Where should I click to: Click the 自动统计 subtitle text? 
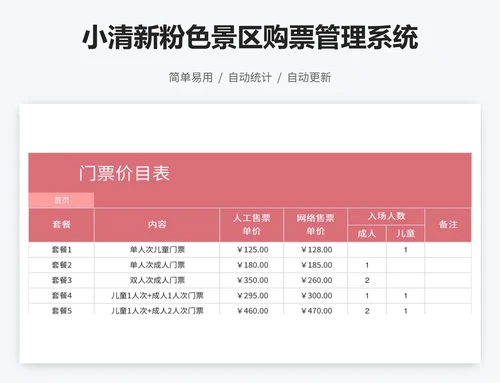tap(250, 77)
